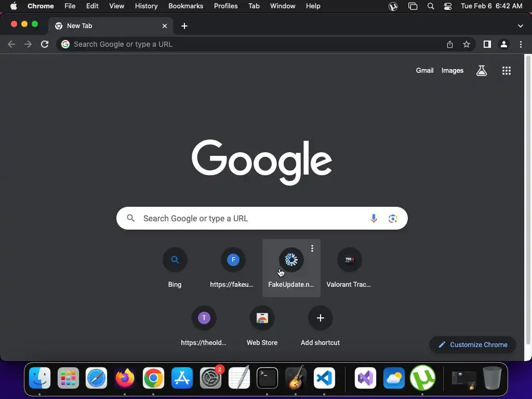
Task: Open Spotlight search in menu bar
Action: (x=431, y=6)
